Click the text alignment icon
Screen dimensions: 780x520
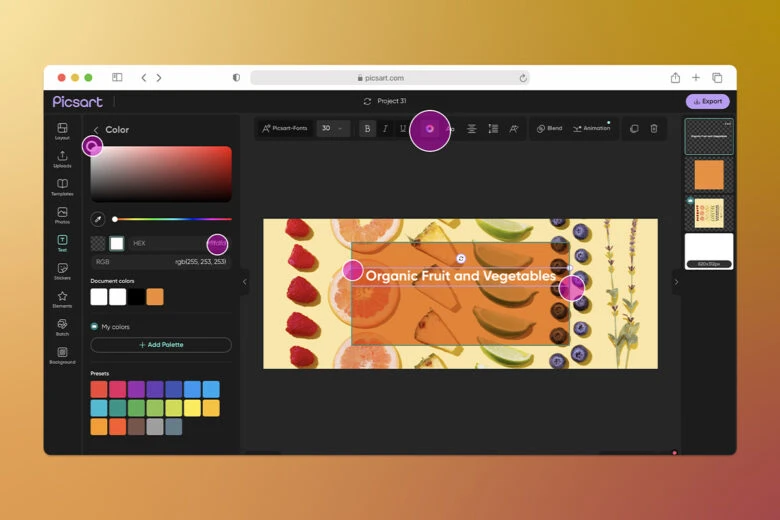click(x=472, y=129)
